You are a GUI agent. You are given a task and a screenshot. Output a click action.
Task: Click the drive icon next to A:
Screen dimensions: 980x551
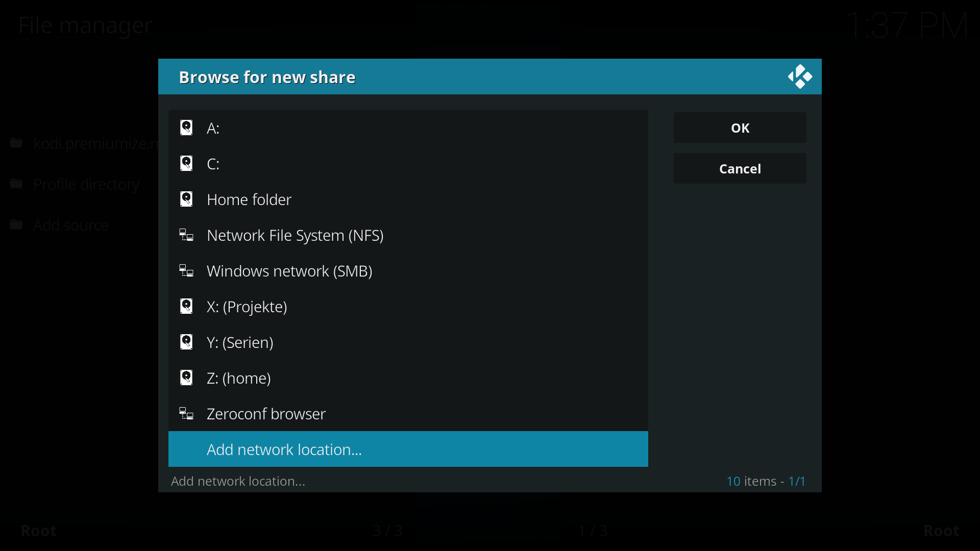[x=186, y=128]
